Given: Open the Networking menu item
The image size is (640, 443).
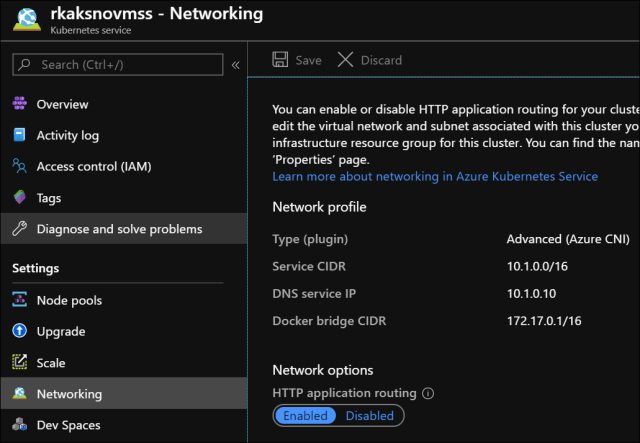Looking at the screenshot, I should pyautogui.click(x=69, y=394).
